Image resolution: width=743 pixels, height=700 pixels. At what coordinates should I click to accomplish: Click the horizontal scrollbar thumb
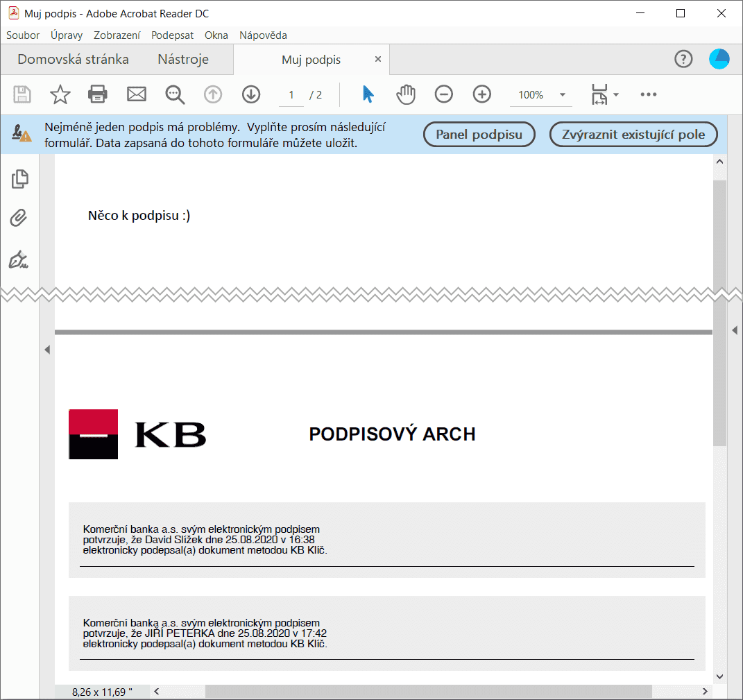(429, 692)
